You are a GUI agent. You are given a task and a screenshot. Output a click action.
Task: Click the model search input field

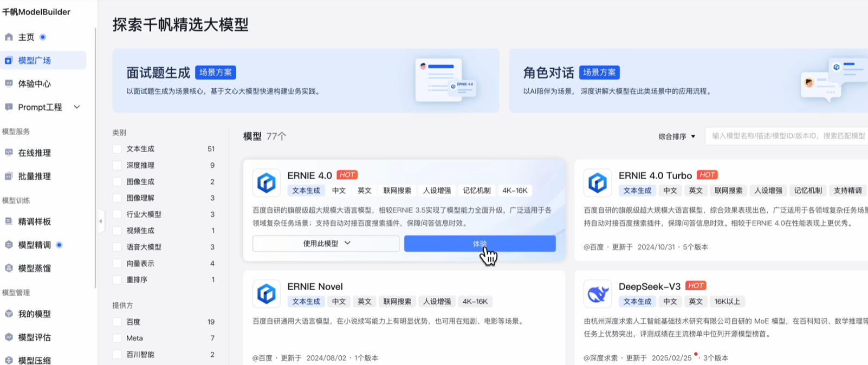coord(787,136)
